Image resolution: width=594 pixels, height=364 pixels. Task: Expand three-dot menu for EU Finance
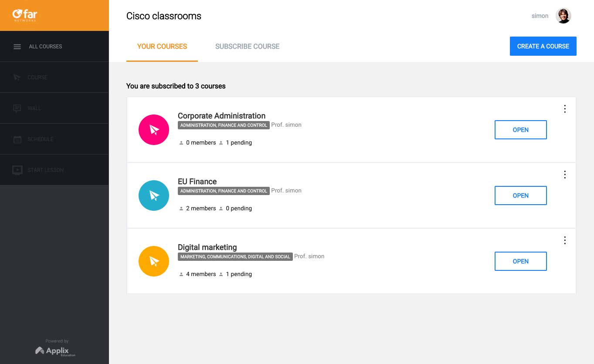pyautogui.click(x=565, y=175)
